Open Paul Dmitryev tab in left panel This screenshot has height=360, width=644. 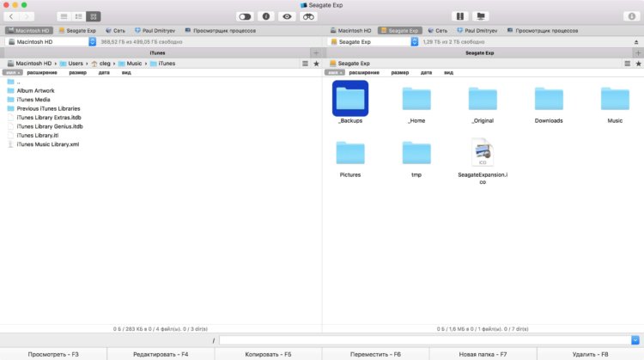click(155, 30)
